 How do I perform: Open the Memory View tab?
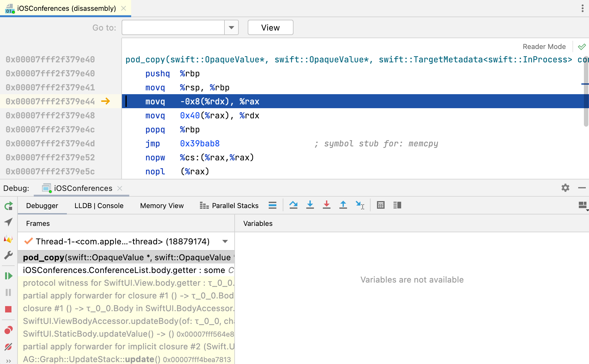pos(162,206)
